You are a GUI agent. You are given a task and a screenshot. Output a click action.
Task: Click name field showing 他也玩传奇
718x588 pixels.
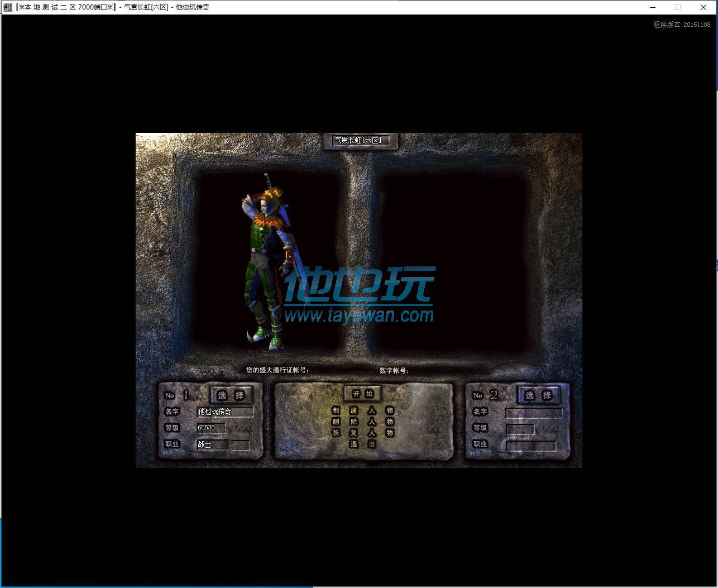[225, 412]
